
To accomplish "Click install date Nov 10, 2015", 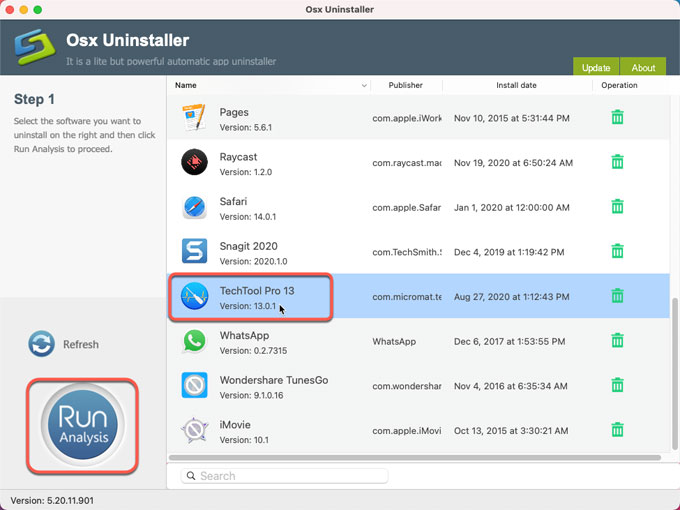I will tap(511, 118).
